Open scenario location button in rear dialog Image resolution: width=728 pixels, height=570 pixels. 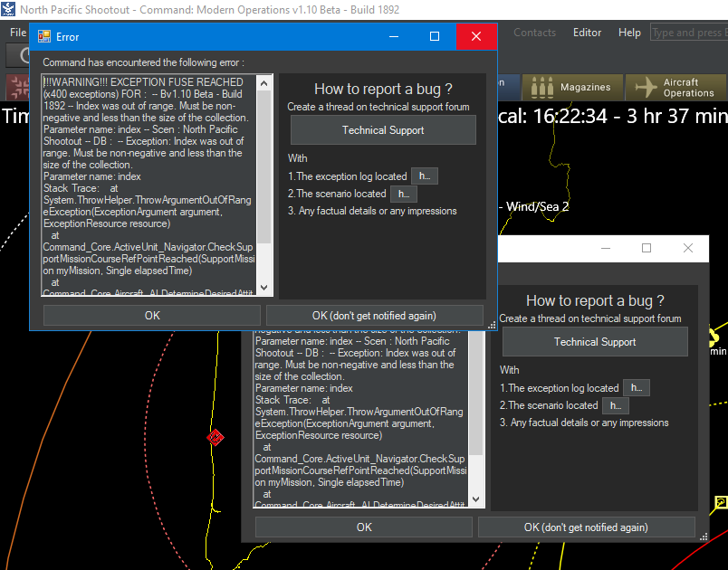[616, 405]
